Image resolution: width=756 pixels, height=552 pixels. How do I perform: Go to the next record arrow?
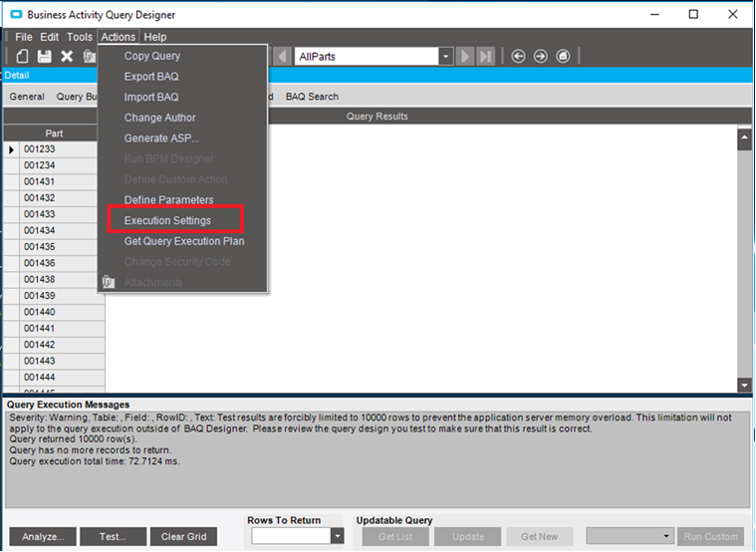(464, 57)
